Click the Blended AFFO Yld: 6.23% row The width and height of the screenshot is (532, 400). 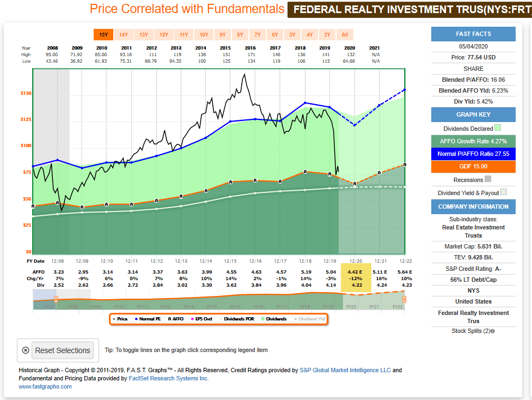tap(473, 90)
